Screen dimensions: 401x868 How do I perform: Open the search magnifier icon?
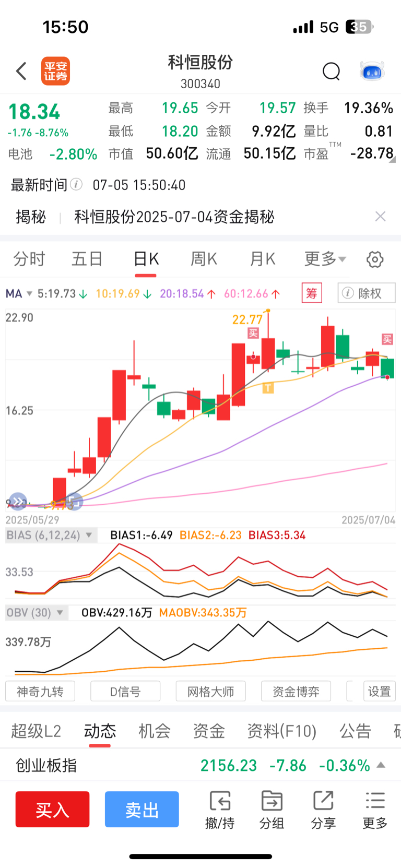pyautogui.click(x=331, y=71)
